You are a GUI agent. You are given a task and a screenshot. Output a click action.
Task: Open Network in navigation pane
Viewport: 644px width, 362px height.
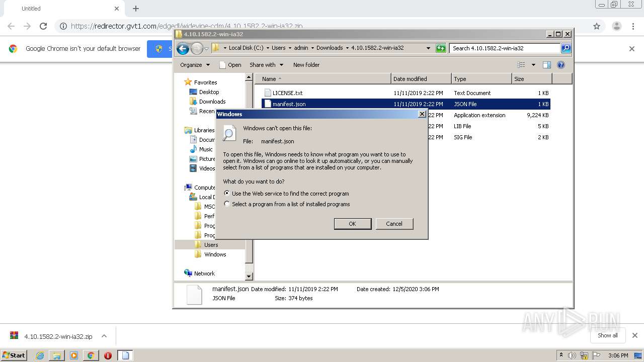click(x=204, y=274)
